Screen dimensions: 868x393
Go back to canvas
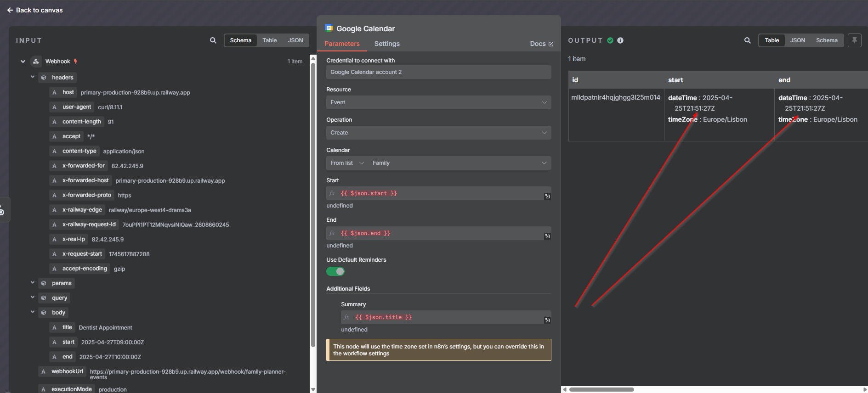[x=35, y=10]
